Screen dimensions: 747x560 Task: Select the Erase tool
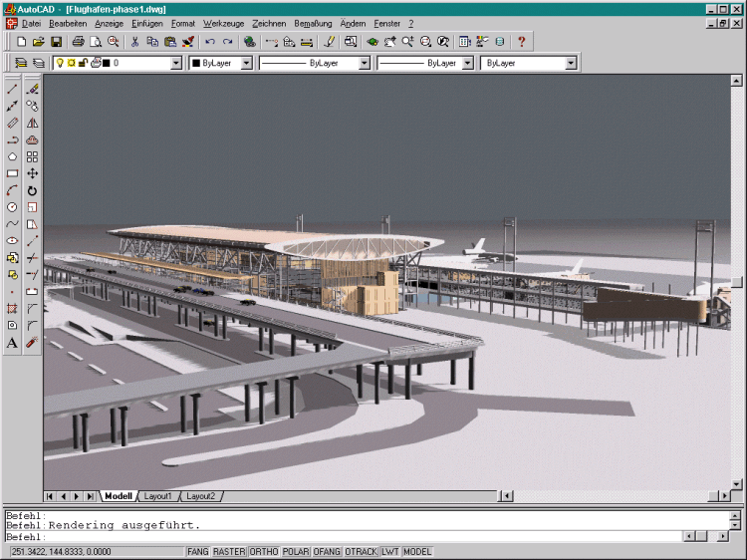point(33,89)
